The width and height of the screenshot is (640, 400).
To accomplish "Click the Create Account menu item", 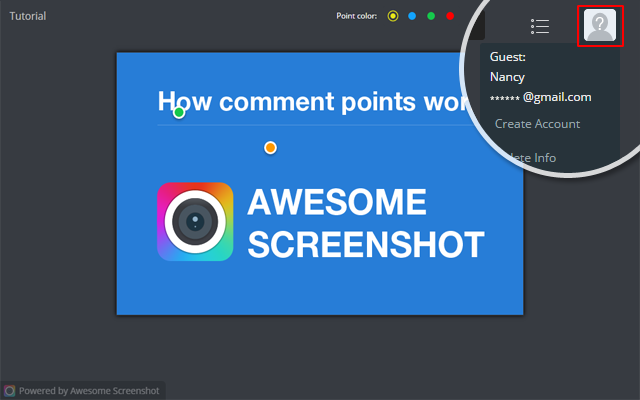I will [537, 124].
